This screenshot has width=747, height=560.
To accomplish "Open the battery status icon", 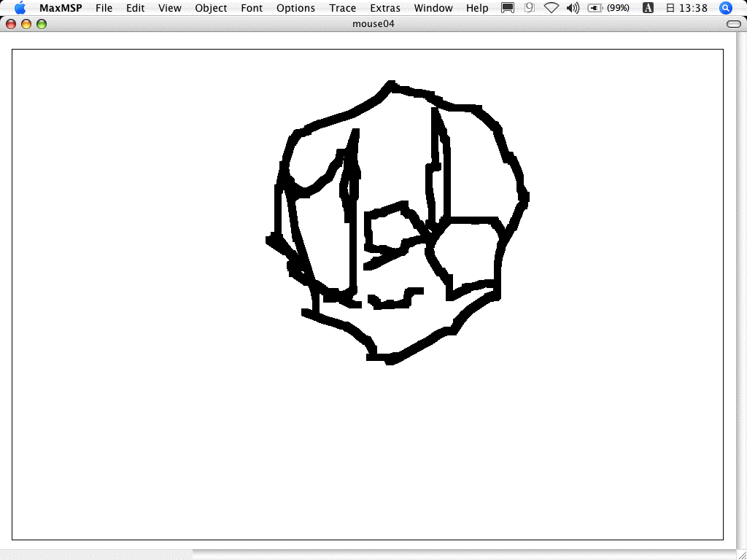I will click(x=595, y=8).
